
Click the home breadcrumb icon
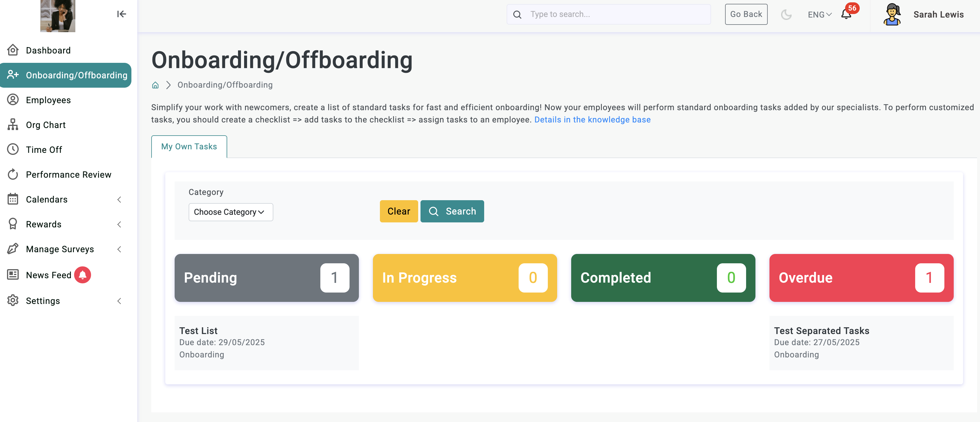coord(155,85)
